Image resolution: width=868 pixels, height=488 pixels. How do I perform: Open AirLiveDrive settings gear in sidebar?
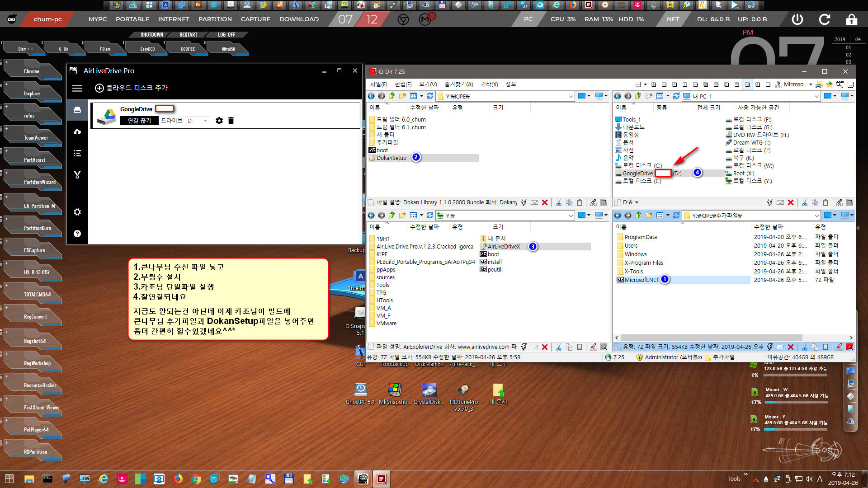77,212
